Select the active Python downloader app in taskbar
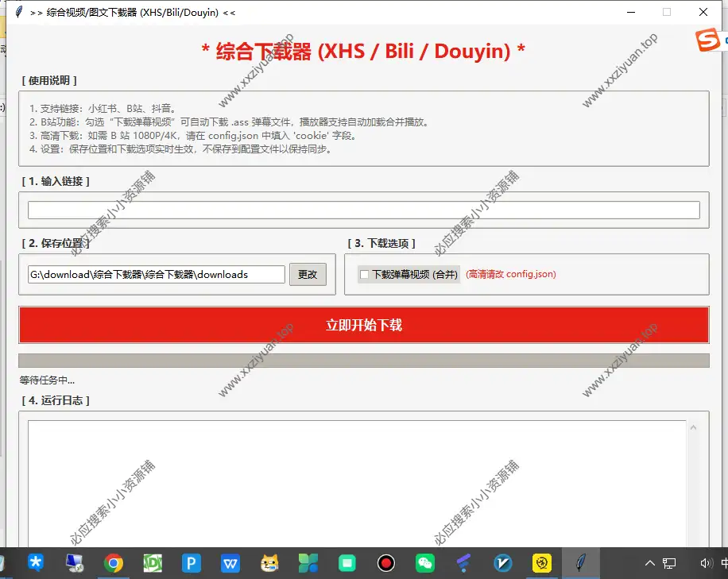 tap(580, 563)
